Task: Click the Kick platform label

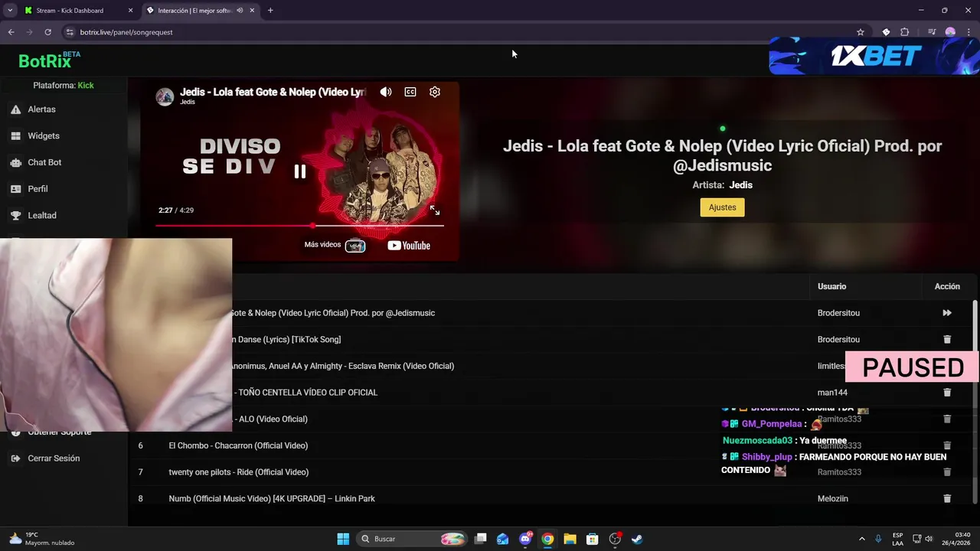Action: (86, 85)
